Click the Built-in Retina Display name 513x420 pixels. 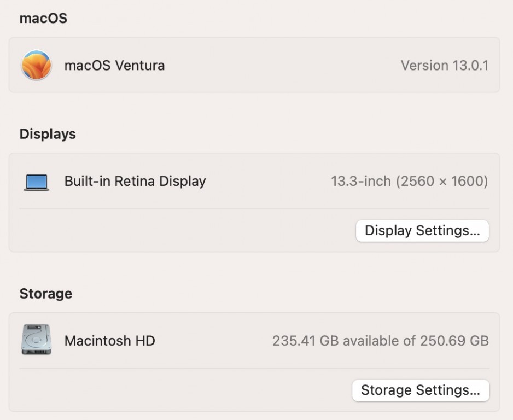(135, 182)
